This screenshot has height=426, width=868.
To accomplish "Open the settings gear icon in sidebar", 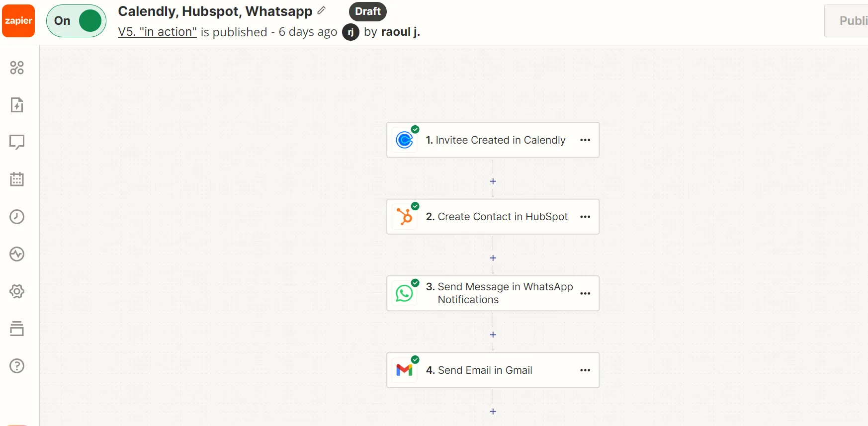I will coord(17,291).
